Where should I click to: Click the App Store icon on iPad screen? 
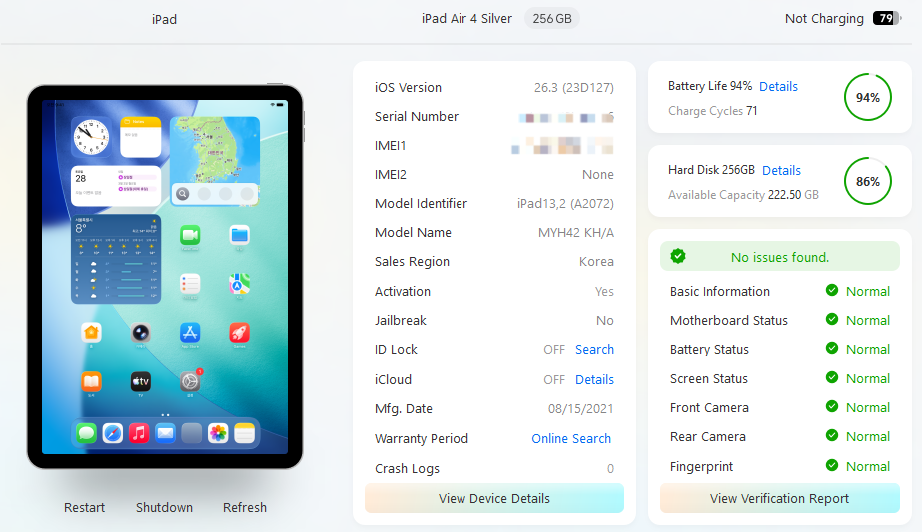tap(190, 333)
